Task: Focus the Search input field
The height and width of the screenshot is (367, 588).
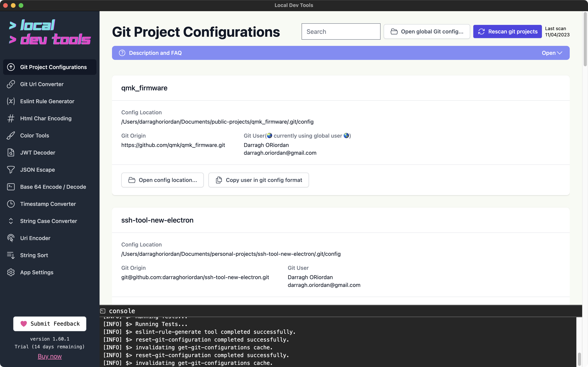Action: (x=341, y=31)
